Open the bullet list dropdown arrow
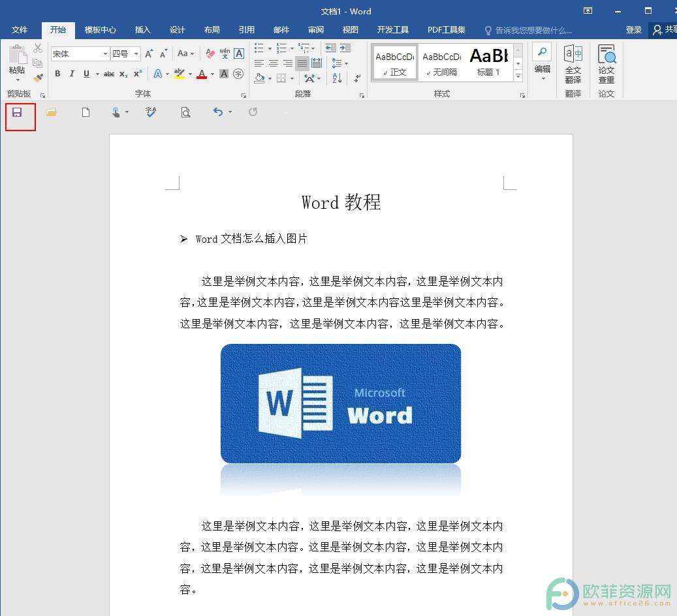Screen dimensions: 677x616 coord(270,48)
